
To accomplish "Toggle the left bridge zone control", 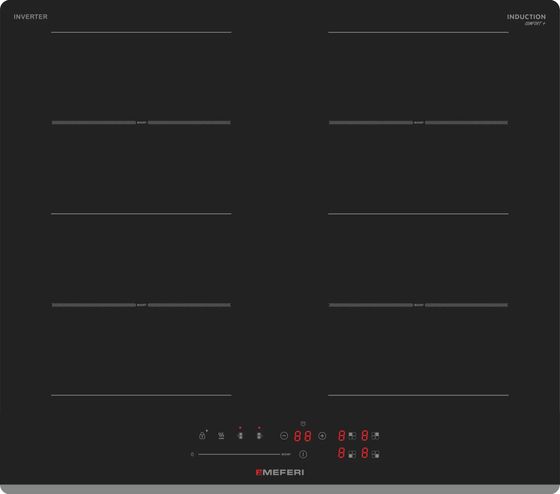I will 240,435.
